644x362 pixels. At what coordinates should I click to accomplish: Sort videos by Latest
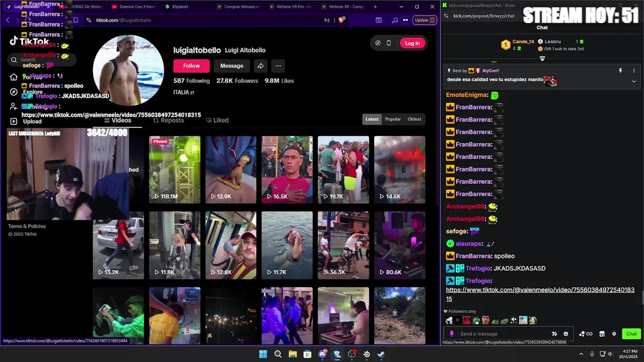click(x=372, y=119)
